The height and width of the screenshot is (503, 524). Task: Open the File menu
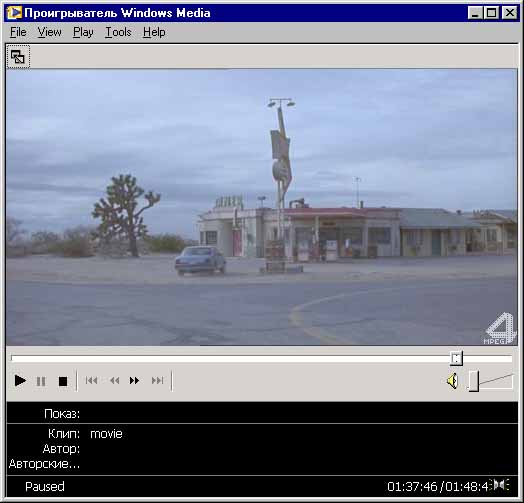tap(18, 32)
